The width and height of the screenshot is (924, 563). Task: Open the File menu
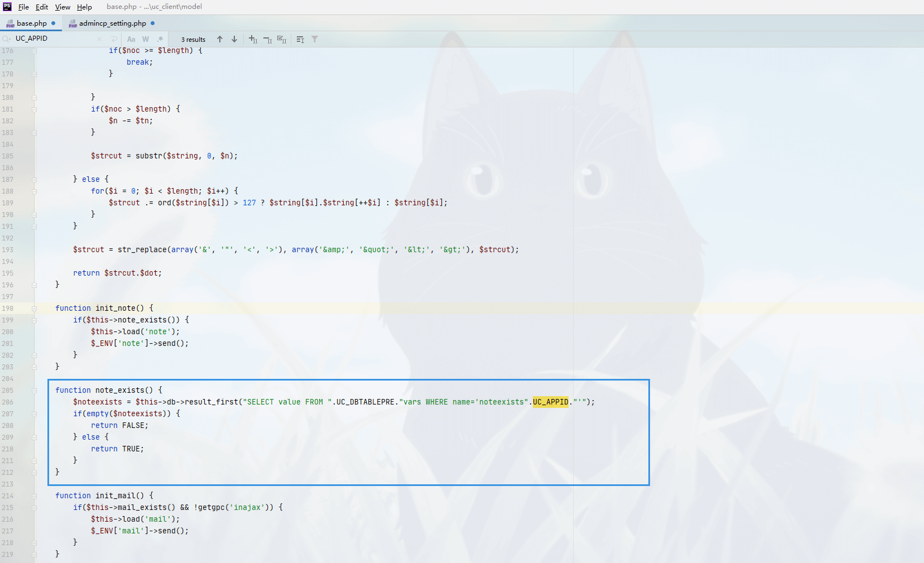coord(23,7)
